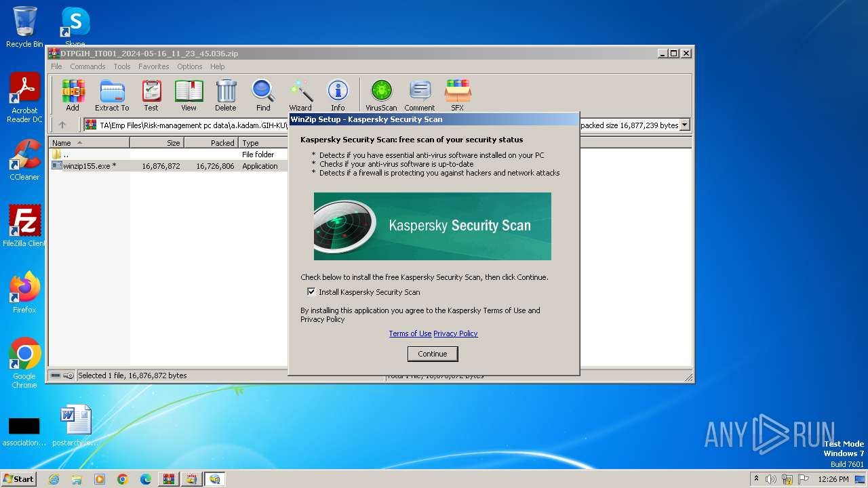This screenshot has height=488, width=868.
Task: Click the Comment toolbar icon
Action: (420, 95)
